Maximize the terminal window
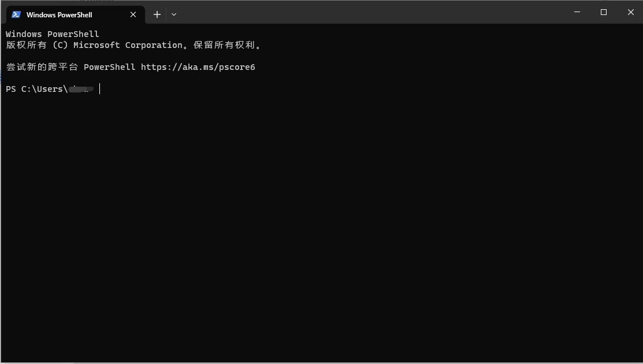 [x=604, y=12]
